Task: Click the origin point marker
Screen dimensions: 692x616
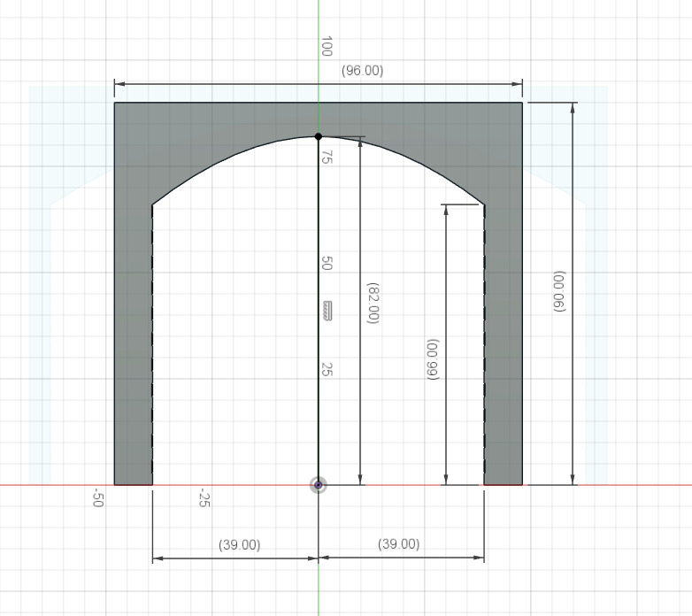Action: click(x=319, y=485)
